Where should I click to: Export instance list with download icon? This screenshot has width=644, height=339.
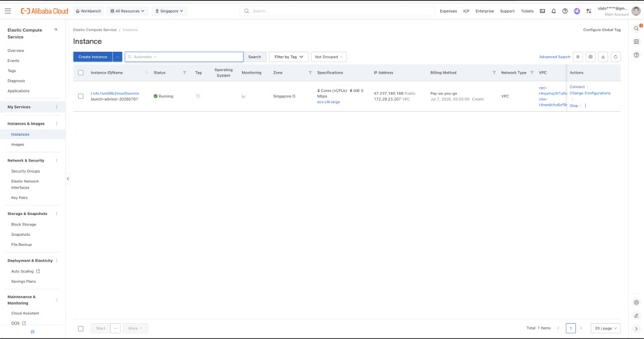tap(603, 57)
